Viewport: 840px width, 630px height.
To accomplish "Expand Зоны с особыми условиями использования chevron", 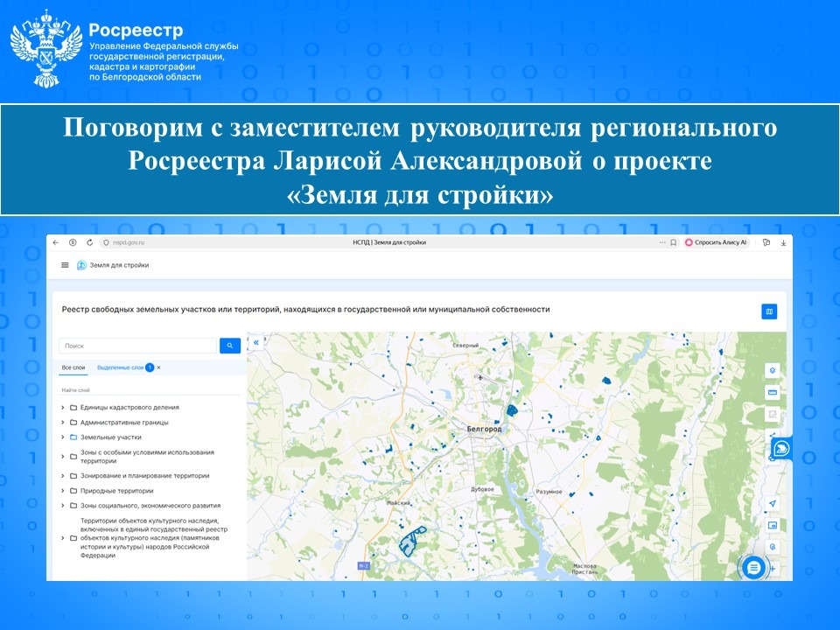I will click(x=63, y=457).
